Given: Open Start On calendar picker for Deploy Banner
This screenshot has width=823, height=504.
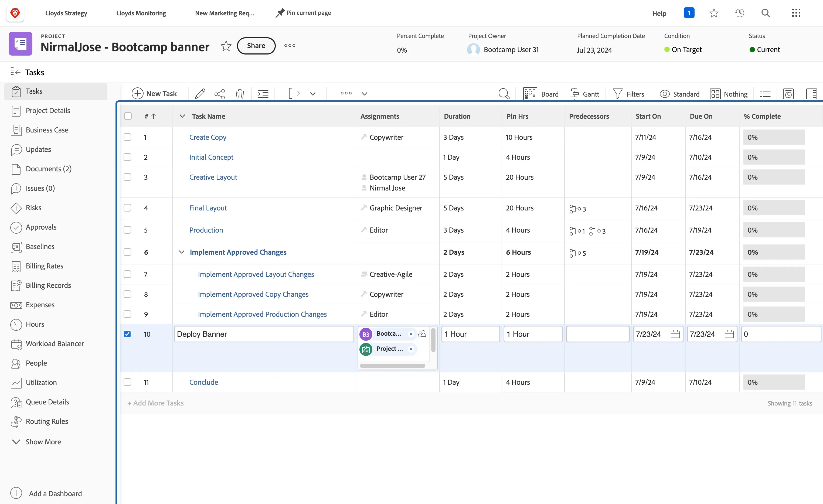Looking at the screenshot, I should [675, 334].
